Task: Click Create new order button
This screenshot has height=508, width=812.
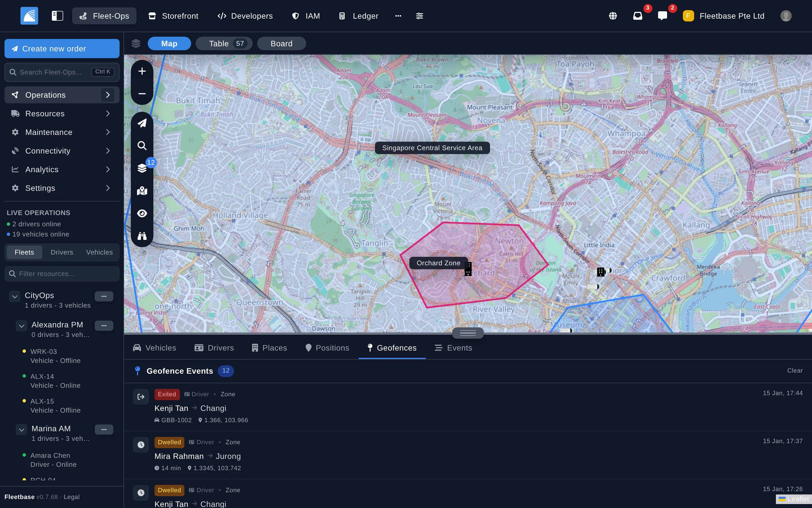Action: (x=62, y=48)
